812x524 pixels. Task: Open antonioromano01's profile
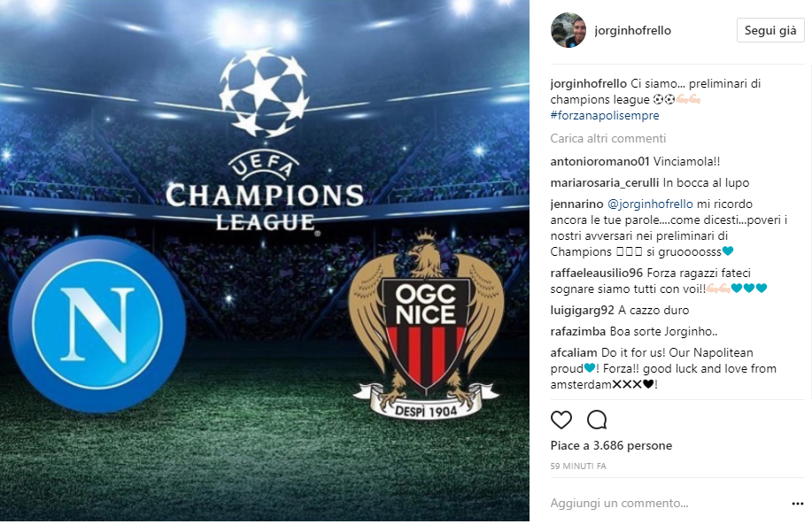(x=599, y=162)
